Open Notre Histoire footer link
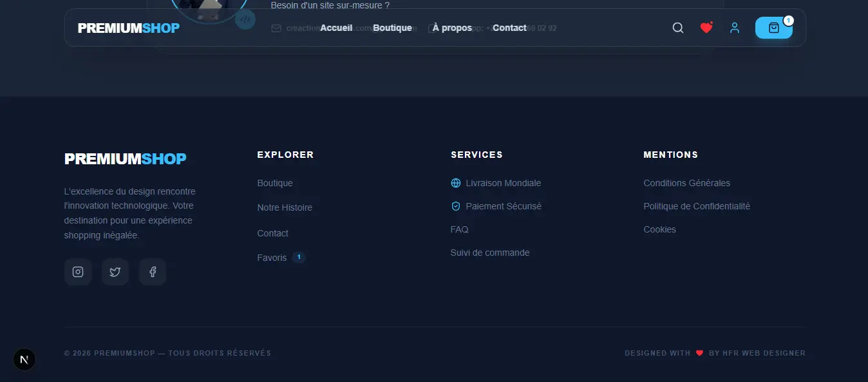Viewport: 868px width, 382px height. coord(285,207)
